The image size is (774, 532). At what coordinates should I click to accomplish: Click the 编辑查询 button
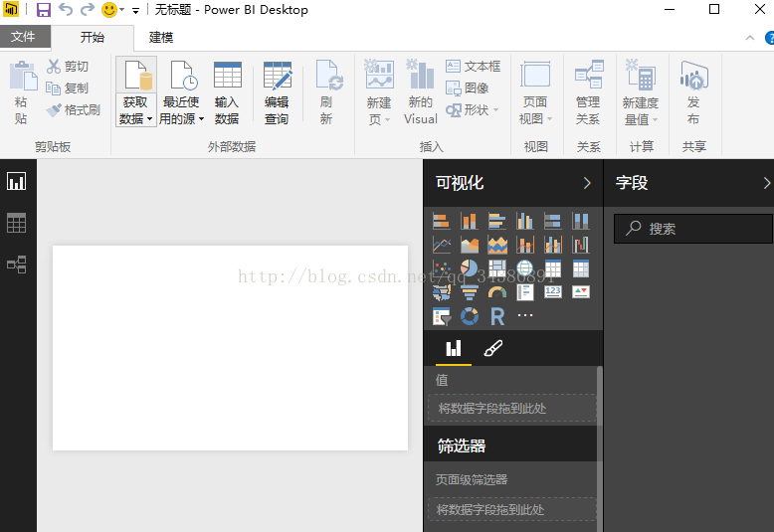(x=277, y=92)
